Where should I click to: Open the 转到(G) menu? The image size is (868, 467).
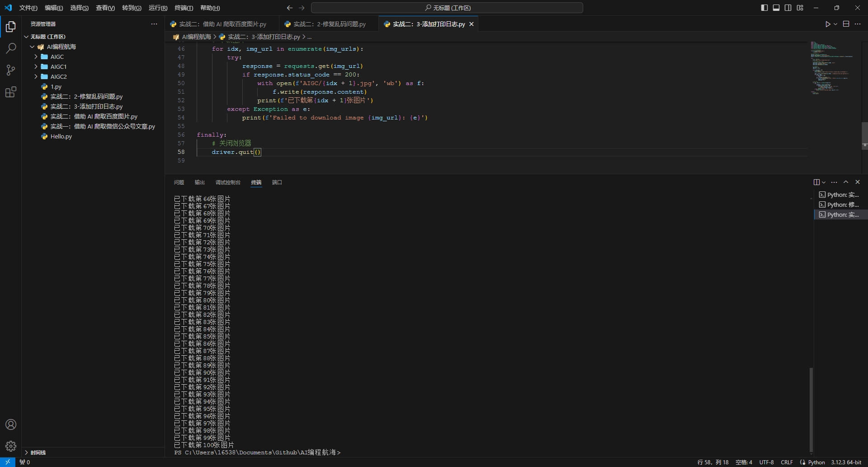click(x=132, y=8)
